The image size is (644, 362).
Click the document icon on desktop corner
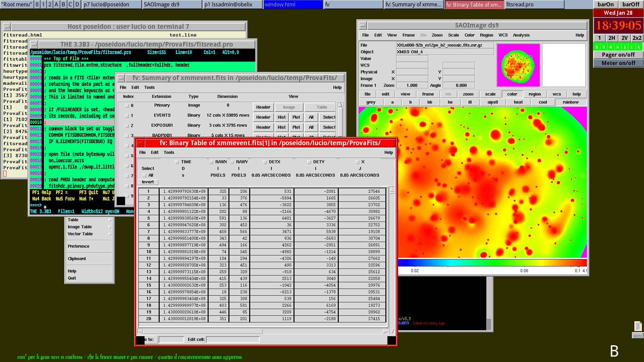coord(638,326)
